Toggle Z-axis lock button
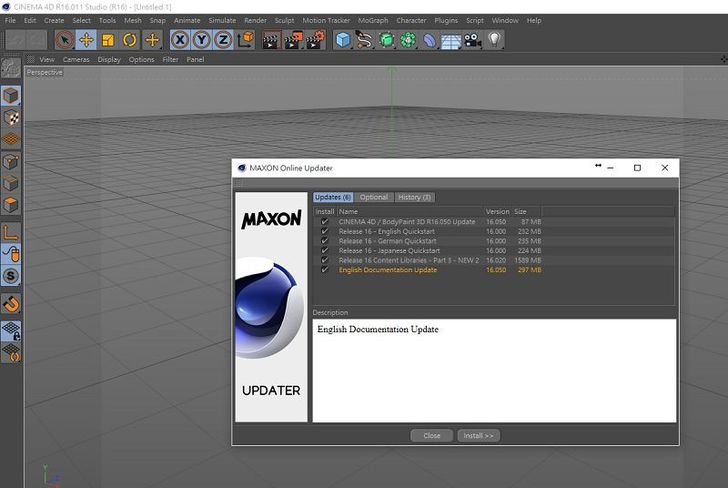This screenshot has width=728, height=488. [x=224, y=40]
